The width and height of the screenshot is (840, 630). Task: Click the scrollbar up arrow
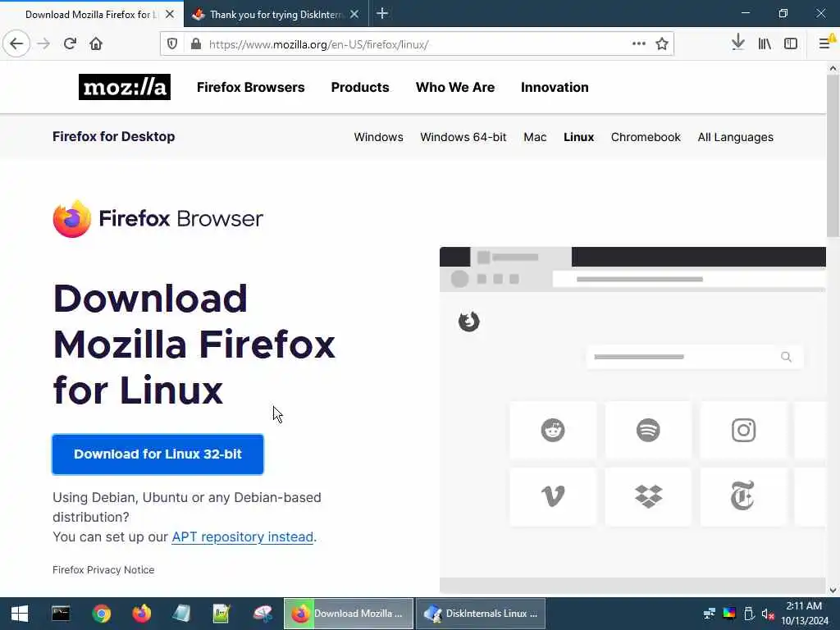coord(833,68)
